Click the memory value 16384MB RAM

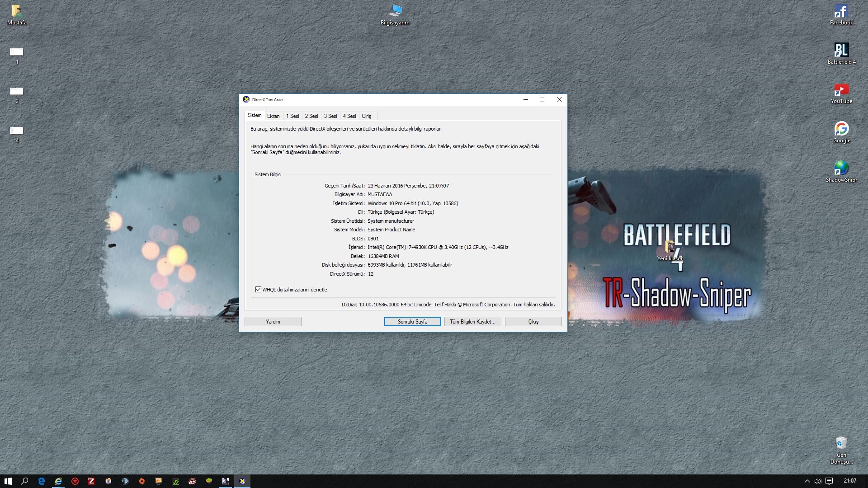[383, 256]
